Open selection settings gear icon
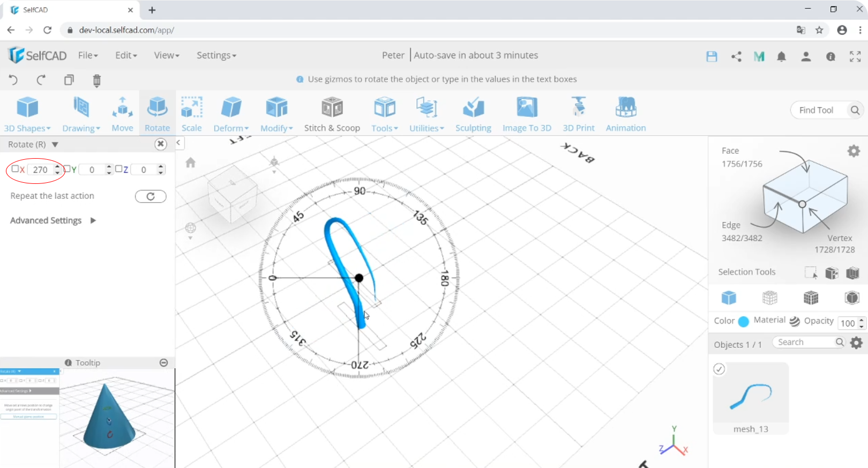The image size is (868, 468). [x=854, y=151]
